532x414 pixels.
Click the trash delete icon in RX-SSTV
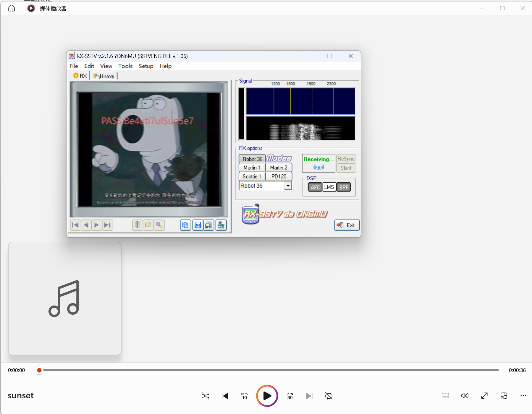tap(138, 225)
